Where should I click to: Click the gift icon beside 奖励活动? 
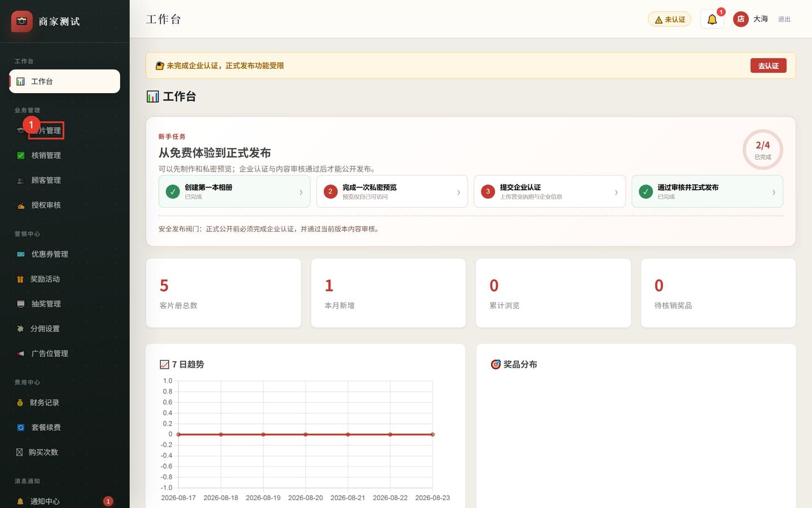tap(20, 279)
